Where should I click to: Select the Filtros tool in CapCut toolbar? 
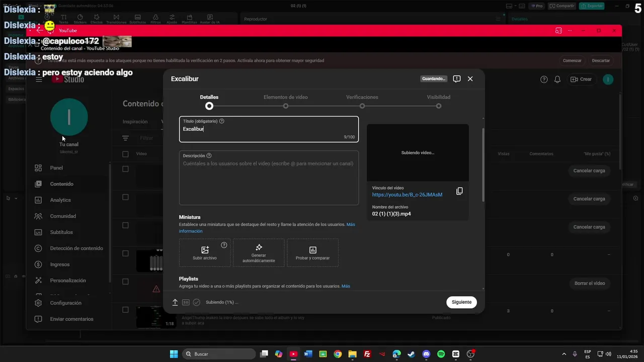155,19
